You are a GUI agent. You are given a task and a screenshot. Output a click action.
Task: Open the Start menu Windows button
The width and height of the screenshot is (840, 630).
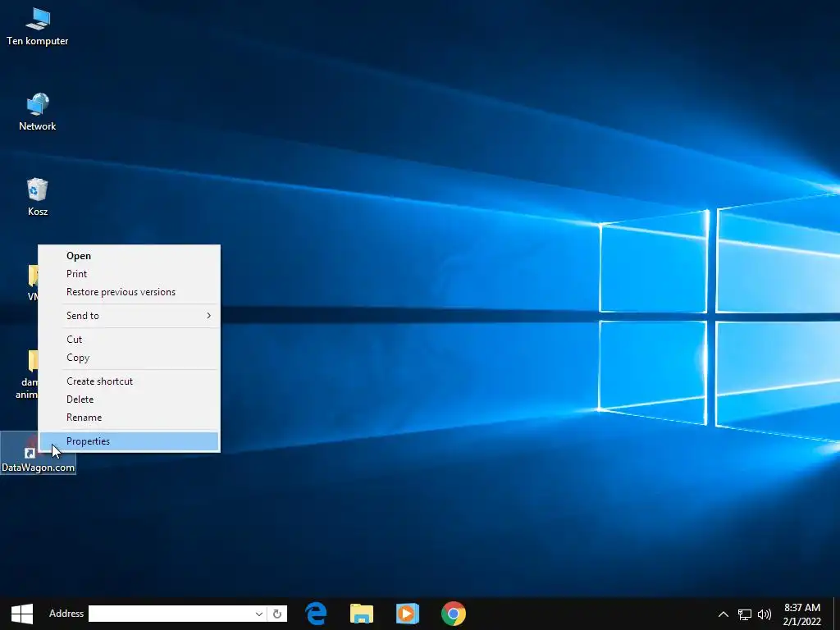click(x=22, y=614)
